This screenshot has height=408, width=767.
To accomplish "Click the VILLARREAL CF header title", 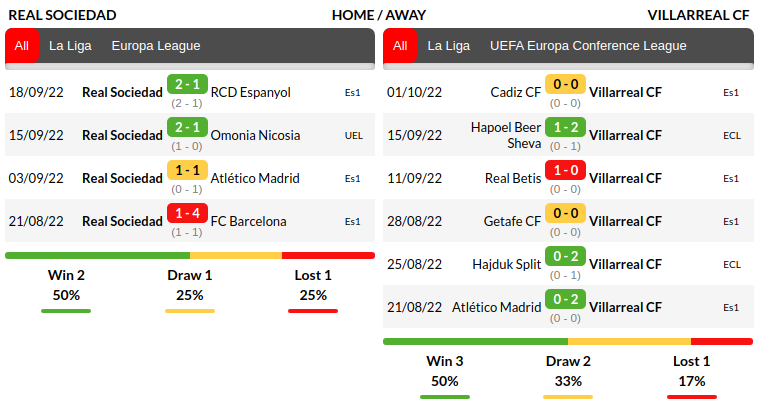I will [698, 15].
